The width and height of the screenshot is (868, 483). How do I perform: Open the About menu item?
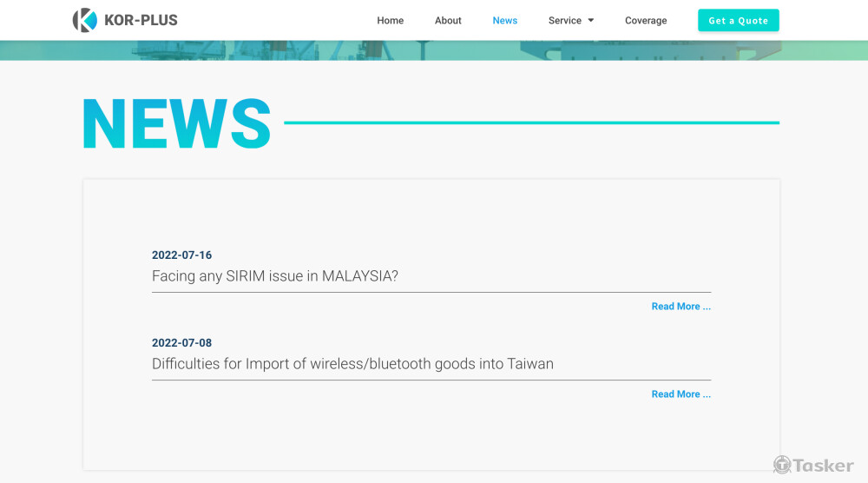448,21
